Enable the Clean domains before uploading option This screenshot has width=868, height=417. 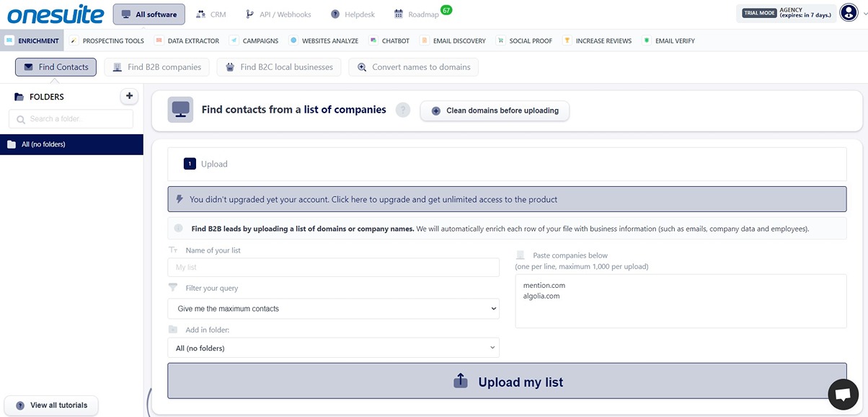point(495,110)
